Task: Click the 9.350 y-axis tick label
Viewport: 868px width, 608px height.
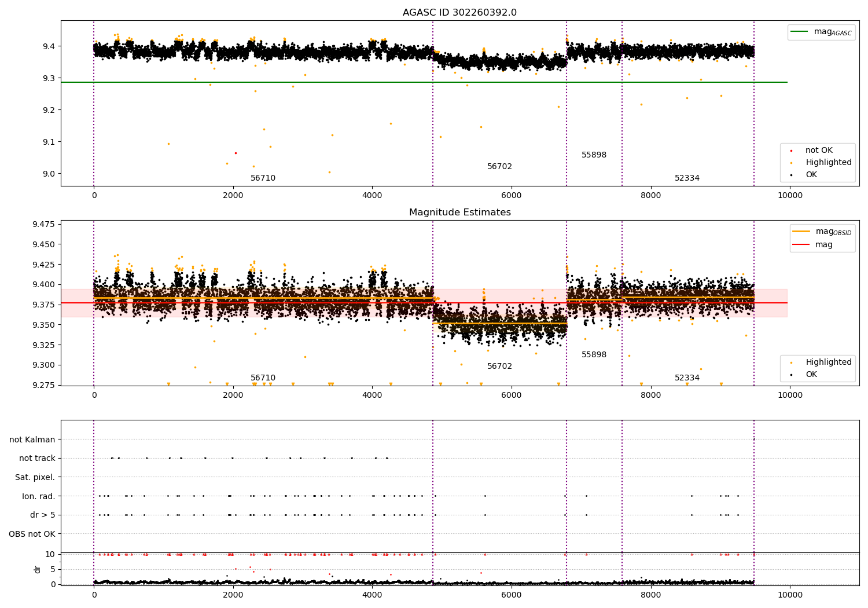Action: click(x=43, y=325)
